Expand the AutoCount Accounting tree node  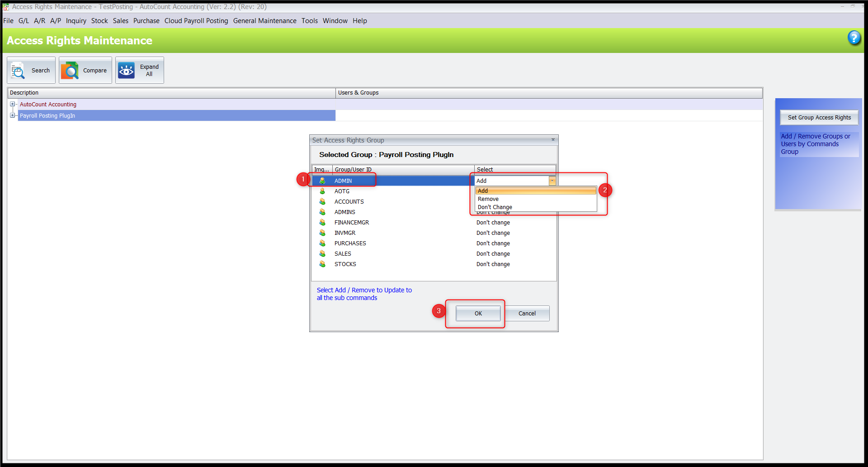point(12,104)
